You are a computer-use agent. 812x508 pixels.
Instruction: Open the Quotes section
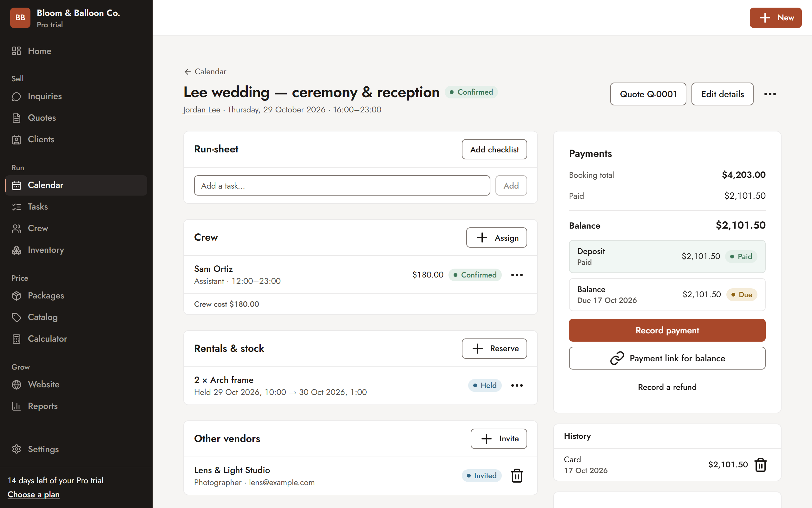76,118
